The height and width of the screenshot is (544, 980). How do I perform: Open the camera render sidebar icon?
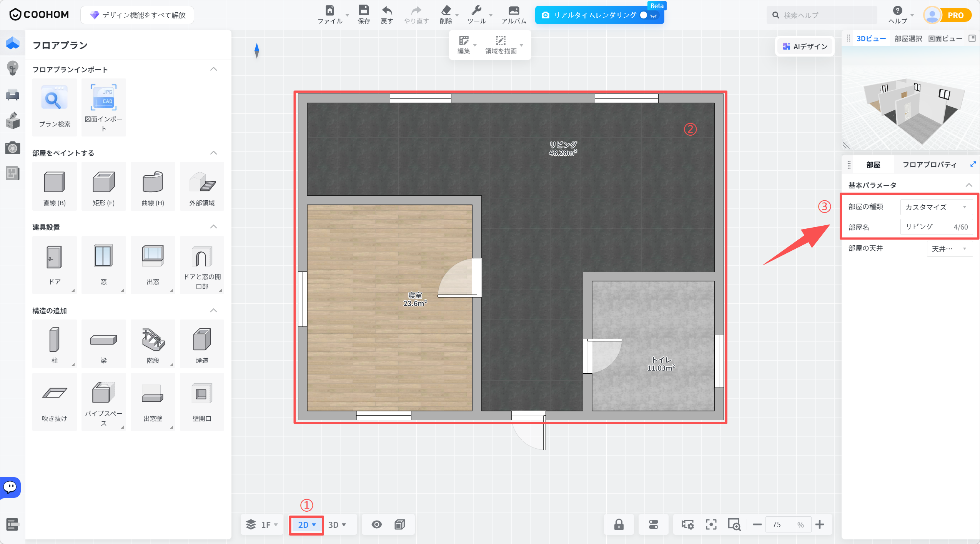(x=12, y=148)
